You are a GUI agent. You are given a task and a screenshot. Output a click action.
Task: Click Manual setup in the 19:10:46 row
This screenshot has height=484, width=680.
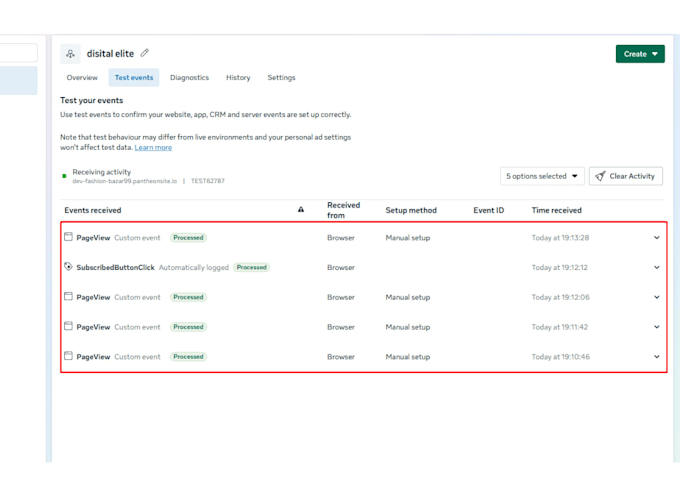coord(408,356)
